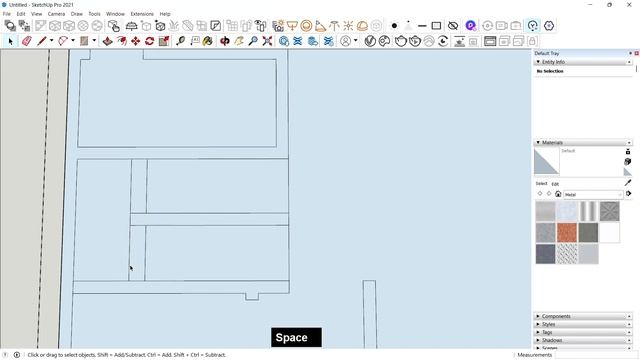Click the default material preview thumbnail
The width and height of the screenshot is (640, 360).
547,162
